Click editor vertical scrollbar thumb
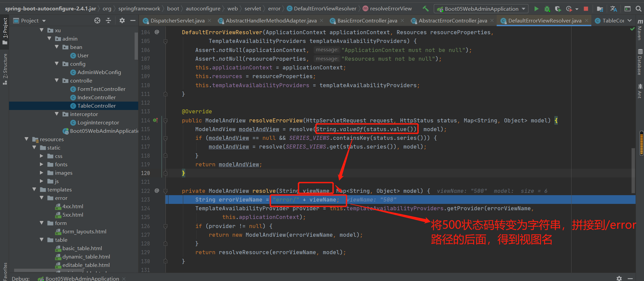The width and height of the screenshot is (644, 281). pos(633,170)
